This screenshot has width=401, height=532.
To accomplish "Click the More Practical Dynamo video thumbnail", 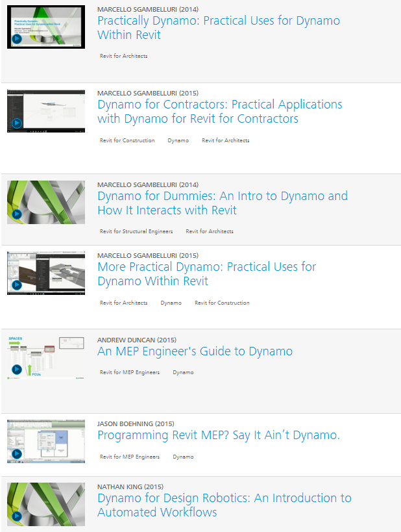I will [x=46, y=273].
